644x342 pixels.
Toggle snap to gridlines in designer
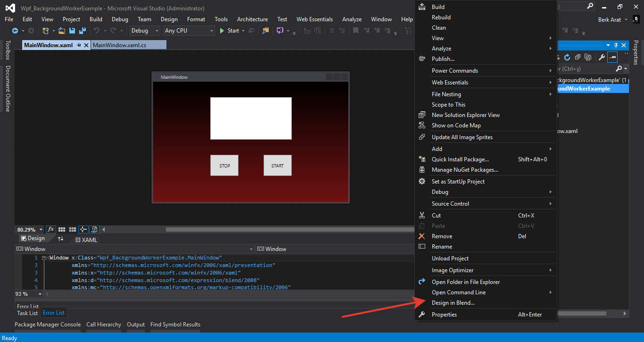click(73, 230)
